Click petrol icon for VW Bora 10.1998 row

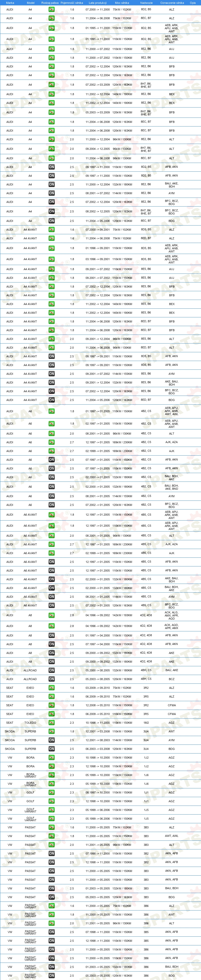[x=51, y=757]
